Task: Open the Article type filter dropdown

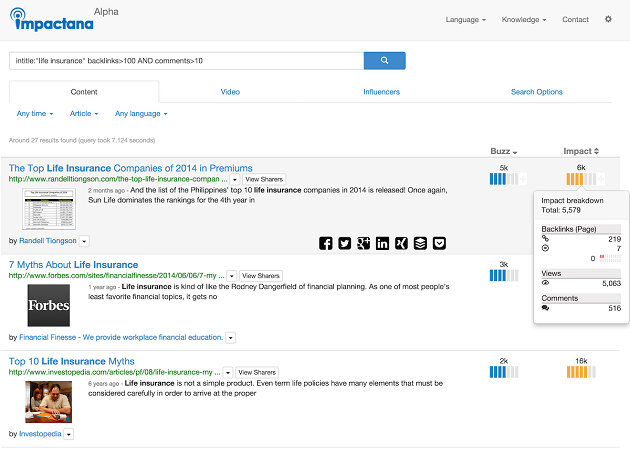Action: click(x=84, y=114)
